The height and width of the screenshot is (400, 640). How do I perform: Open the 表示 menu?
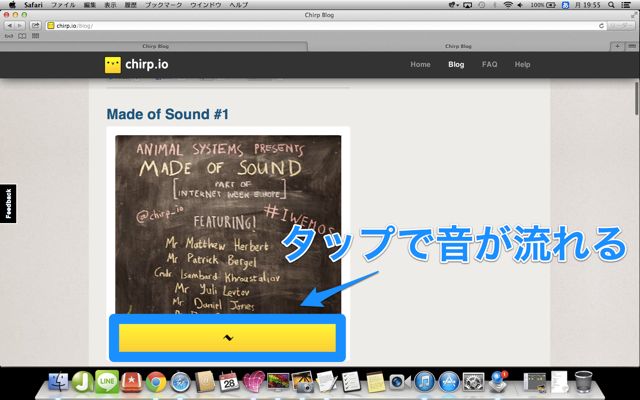[110, 5]
